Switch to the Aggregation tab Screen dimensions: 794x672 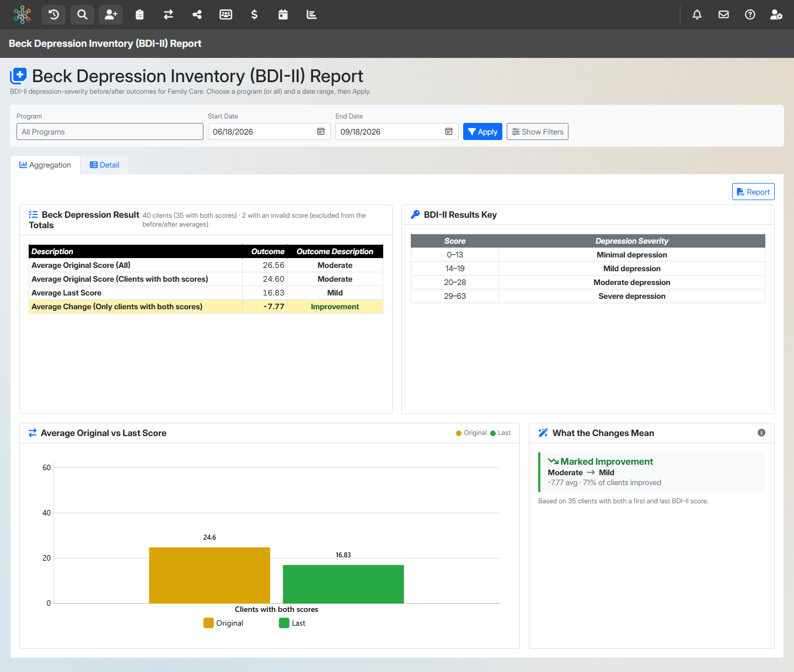pos(45,165)
